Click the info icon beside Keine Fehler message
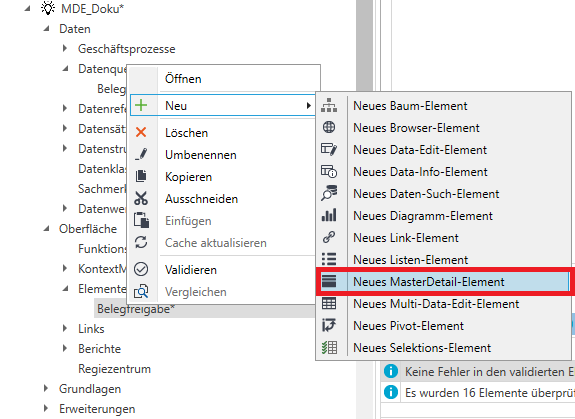The width and height of the screenshot is (575, 419). [391, 371]
